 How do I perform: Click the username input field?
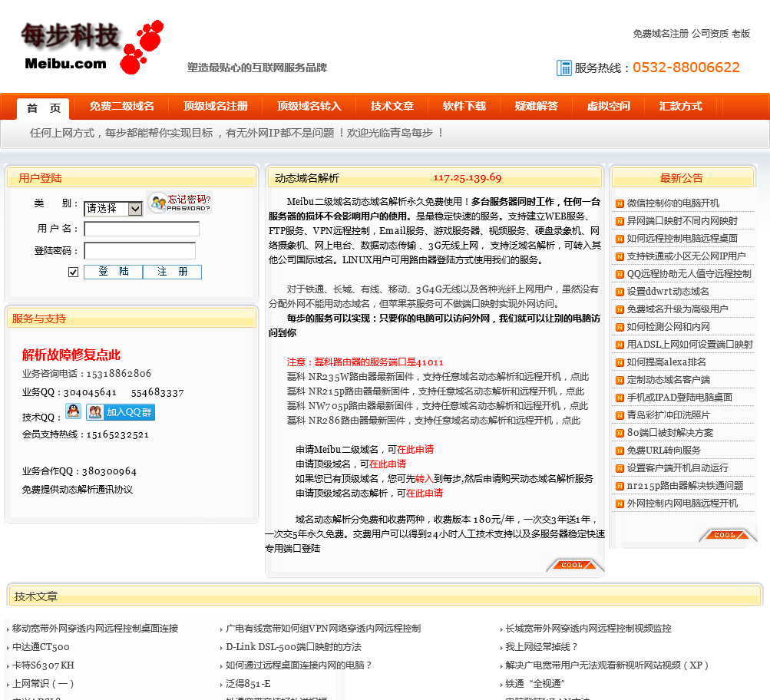click(x=141, y=229)
